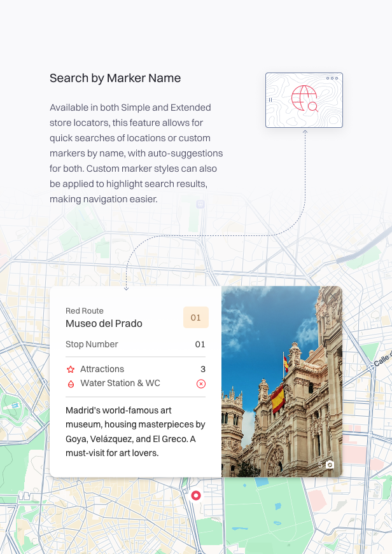Click the globe search icon
This screenshot has width=392, height=554.
click(305, 98)
